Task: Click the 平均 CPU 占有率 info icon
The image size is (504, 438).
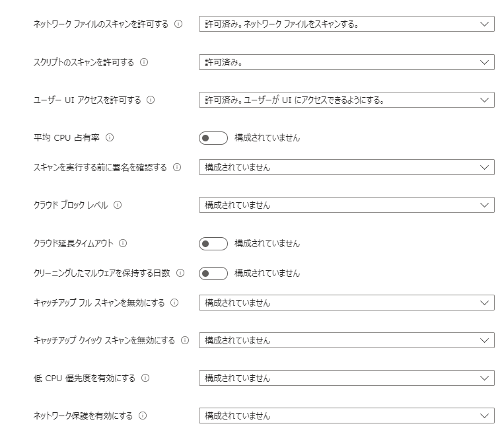Action: [x=110, y=137]
